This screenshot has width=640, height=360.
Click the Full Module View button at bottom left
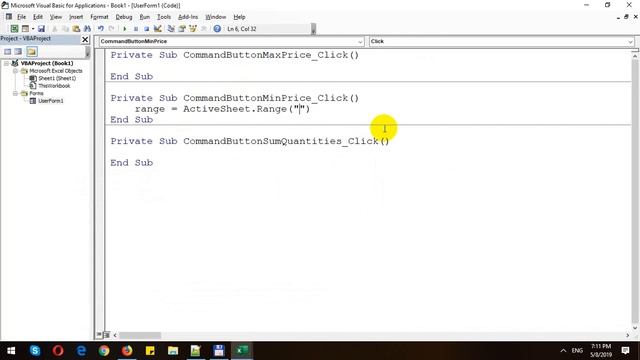(106, 335)
